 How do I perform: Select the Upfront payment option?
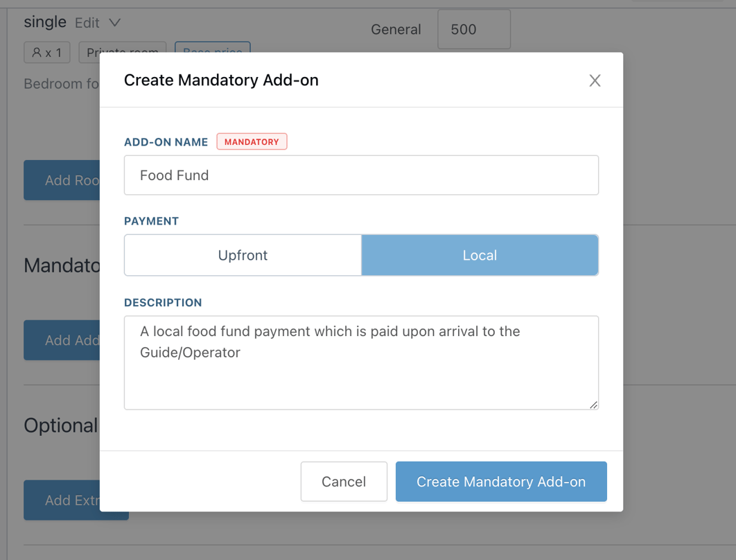(243, 255)
